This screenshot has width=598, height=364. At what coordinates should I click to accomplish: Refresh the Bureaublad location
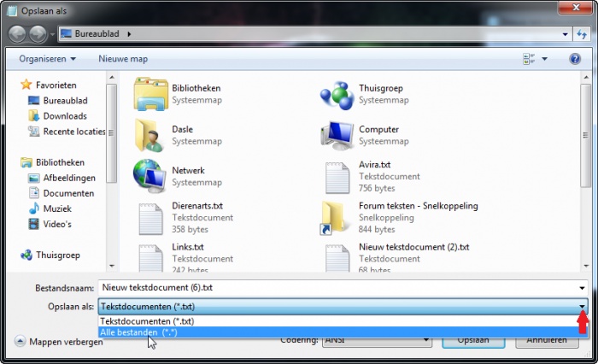[581, 34]
